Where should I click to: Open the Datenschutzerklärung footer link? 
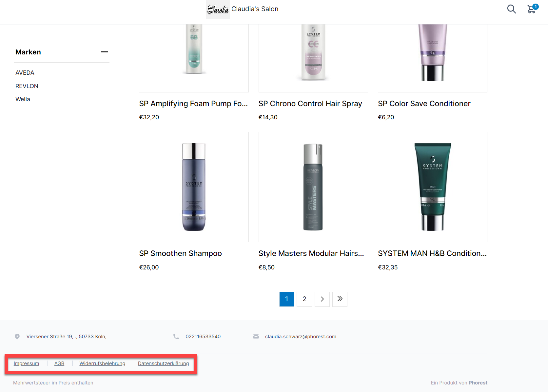(x=163, y=363)
